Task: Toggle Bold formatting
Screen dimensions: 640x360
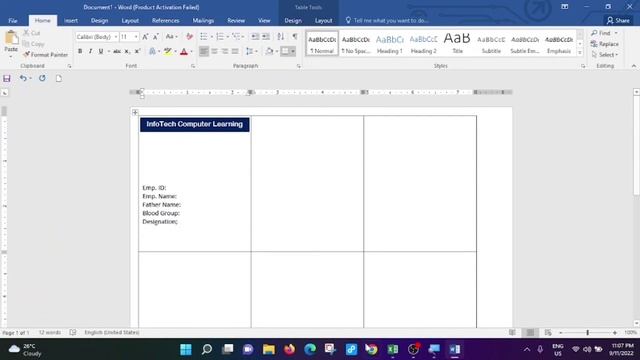Action: [x=80, y=51]
